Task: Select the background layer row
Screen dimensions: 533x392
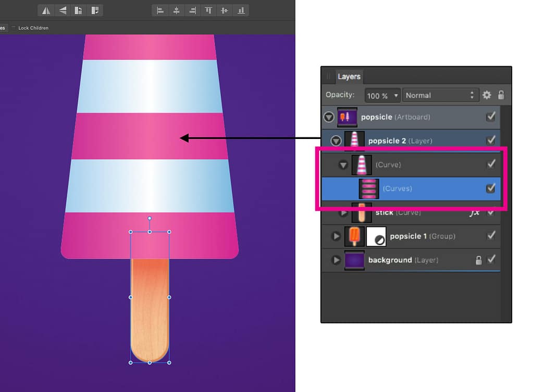Action: [411, 260]
